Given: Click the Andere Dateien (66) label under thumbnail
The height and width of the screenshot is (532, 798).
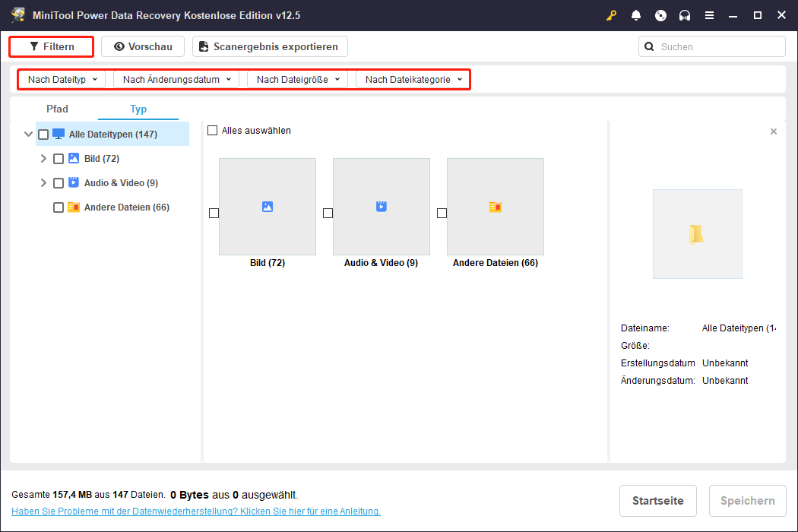Looking at the screenshot, I should pos(496,263).
